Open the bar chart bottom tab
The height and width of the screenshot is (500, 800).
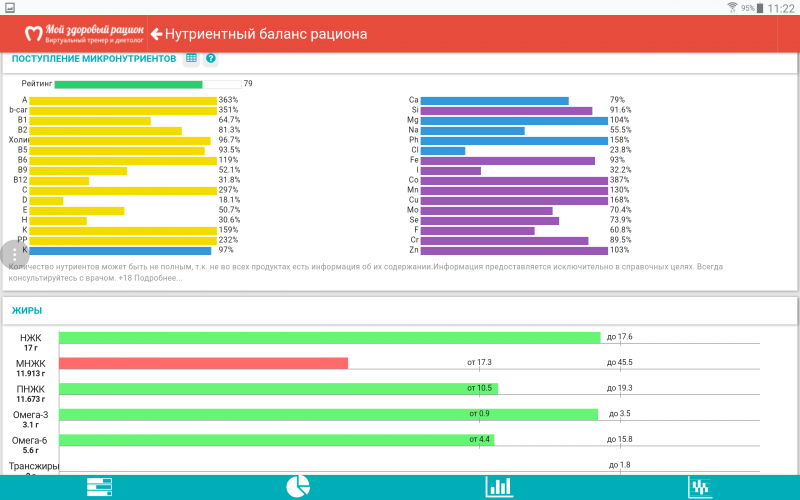[499, 487]
